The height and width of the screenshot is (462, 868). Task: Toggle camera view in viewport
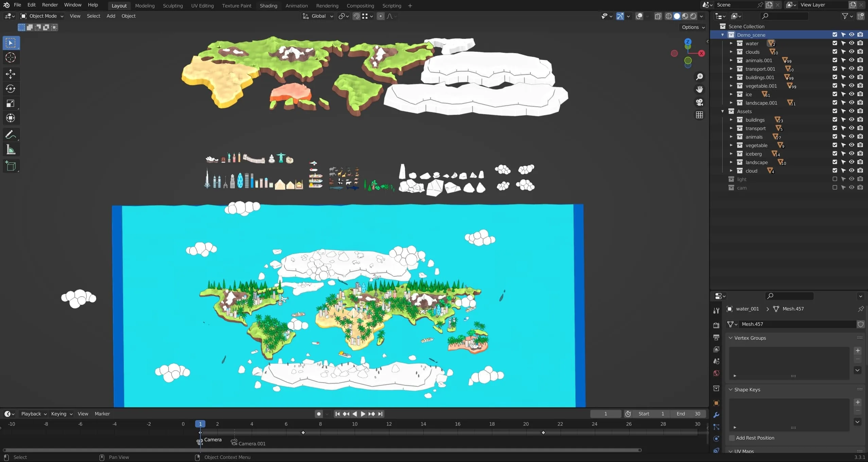click(699, 102)
